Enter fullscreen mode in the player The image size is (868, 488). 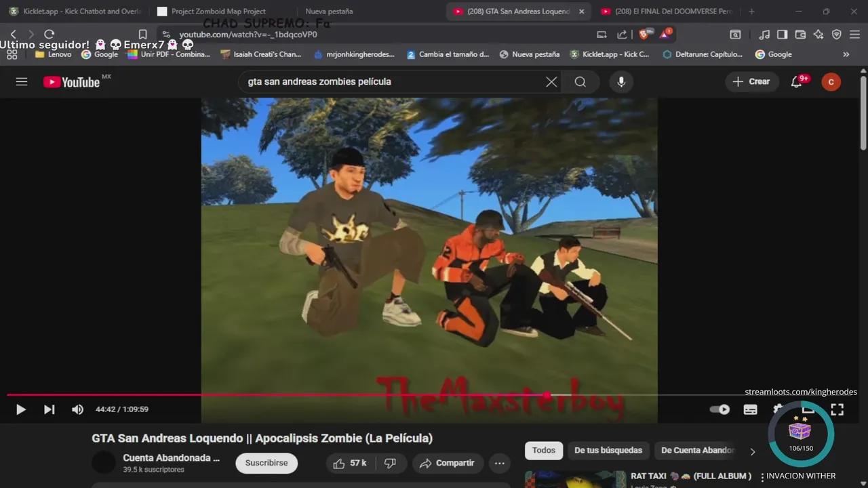tap(837, 409)
